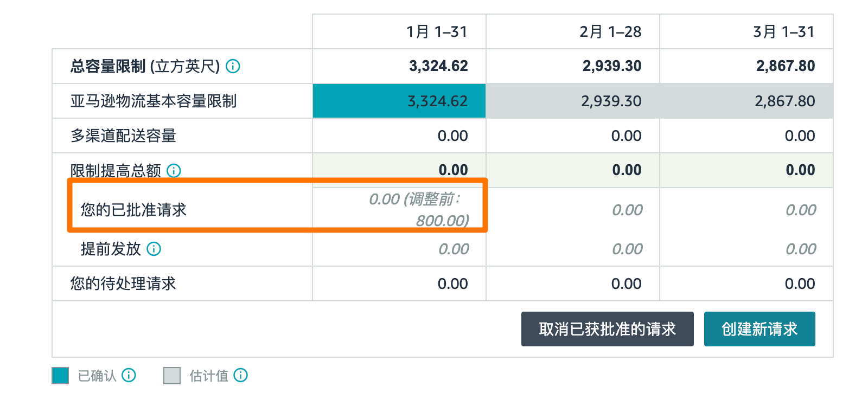Click the 您的已批准请求 row label

coord(133,210)
